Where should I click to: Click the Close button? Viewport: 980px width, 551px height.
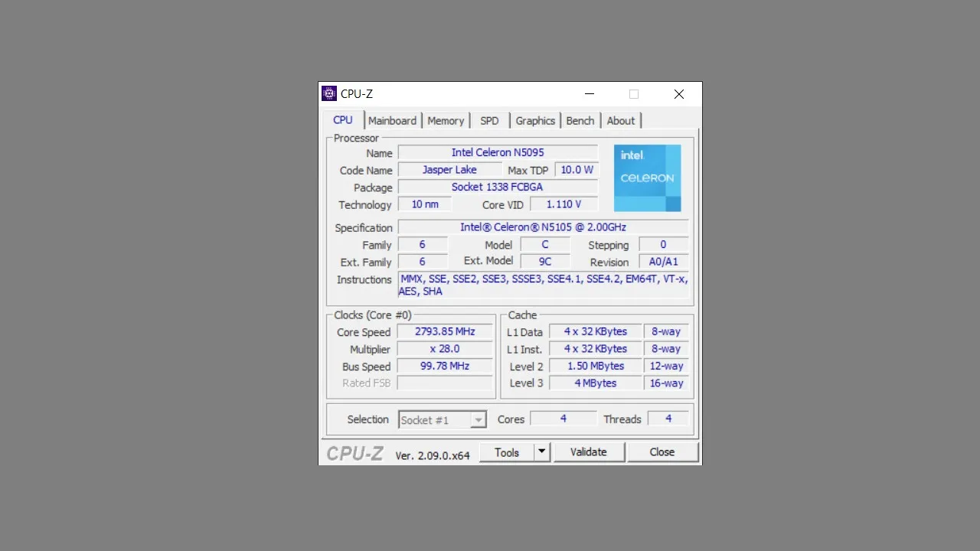661,452
